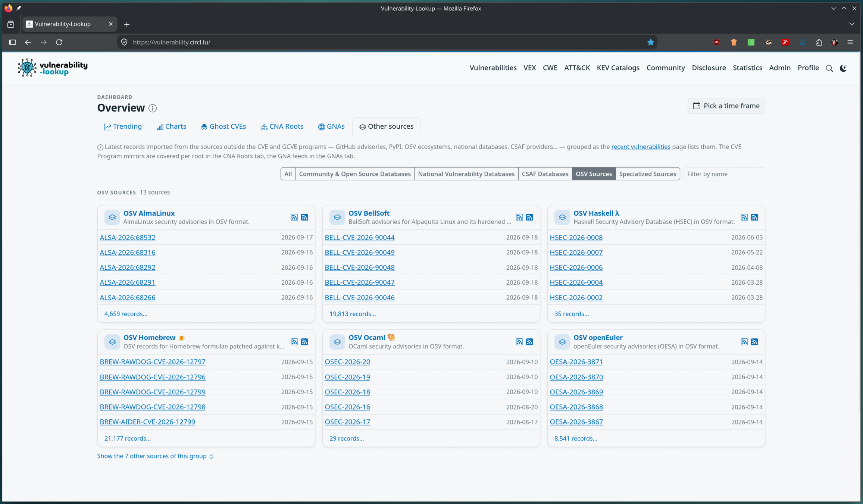
Task: Switch to the Trending tab
Action: coord(123,126)
